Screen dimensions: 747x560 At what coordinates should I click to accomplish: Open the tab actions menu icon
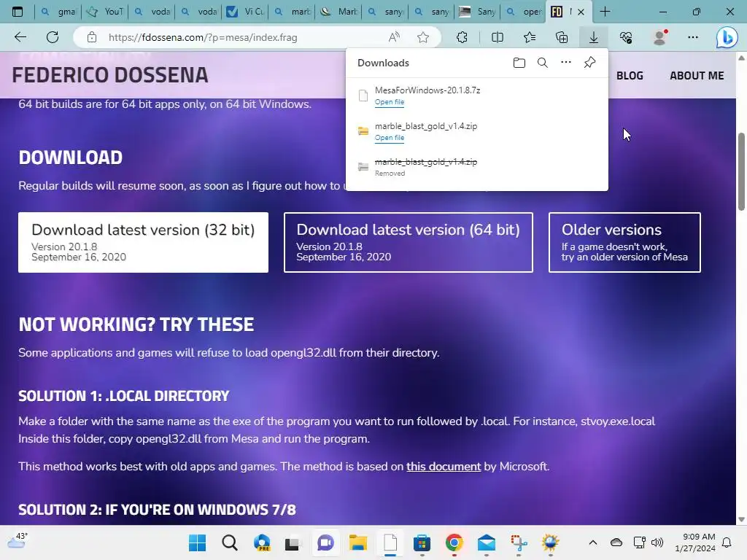pos(18,12)
